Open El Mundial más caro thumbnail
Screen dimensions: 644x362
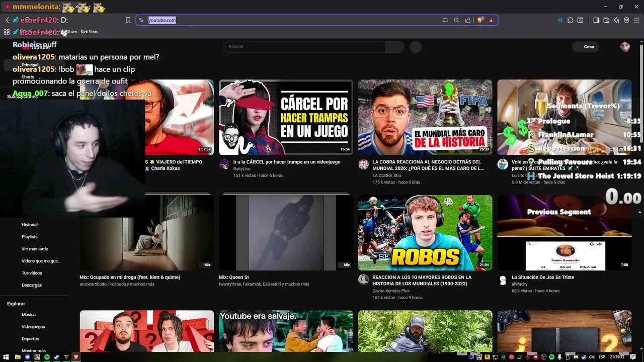tap(425, 117)
